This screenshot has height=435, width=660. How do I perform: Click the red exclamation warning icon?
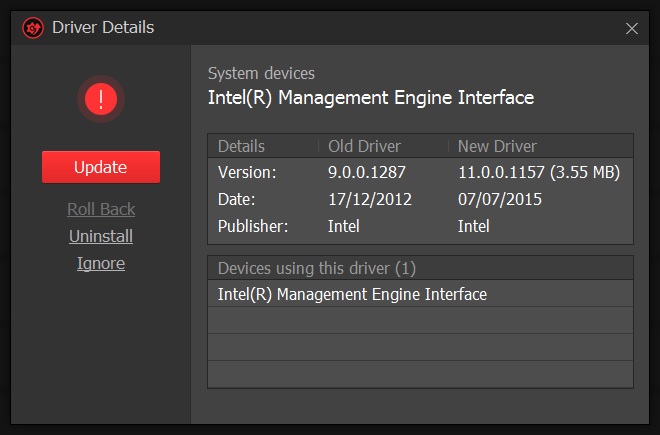coord(101,99)
